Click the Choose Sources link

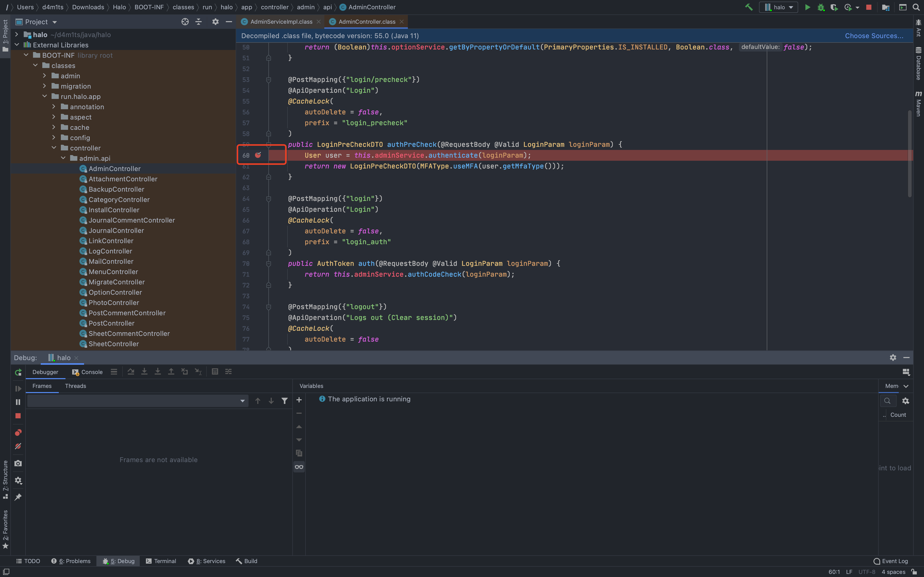[874, 36]
